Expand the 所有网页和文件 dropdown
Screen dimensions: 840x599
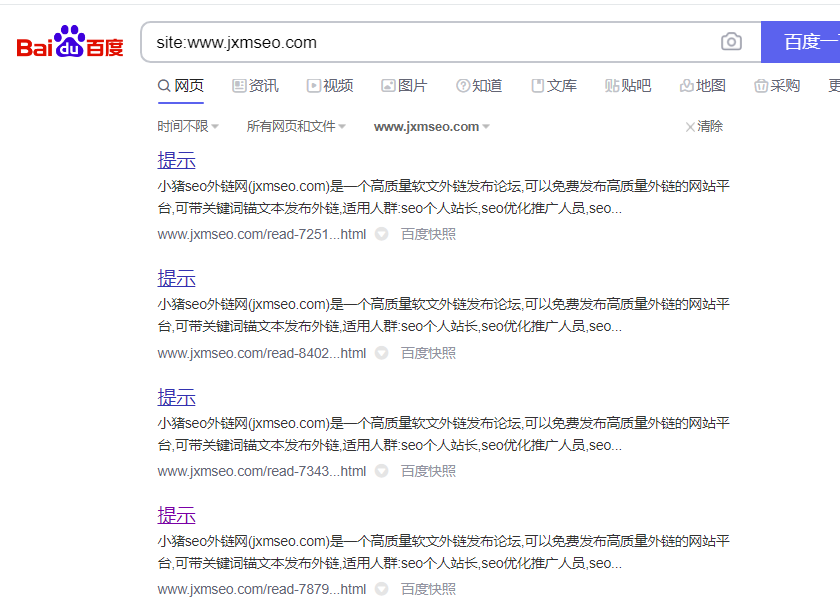(296, 126)
